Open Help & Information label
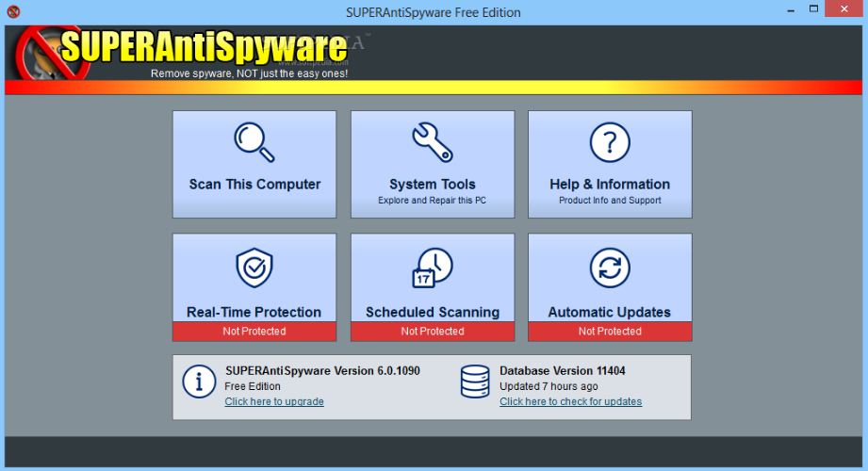 click(610, 185)
